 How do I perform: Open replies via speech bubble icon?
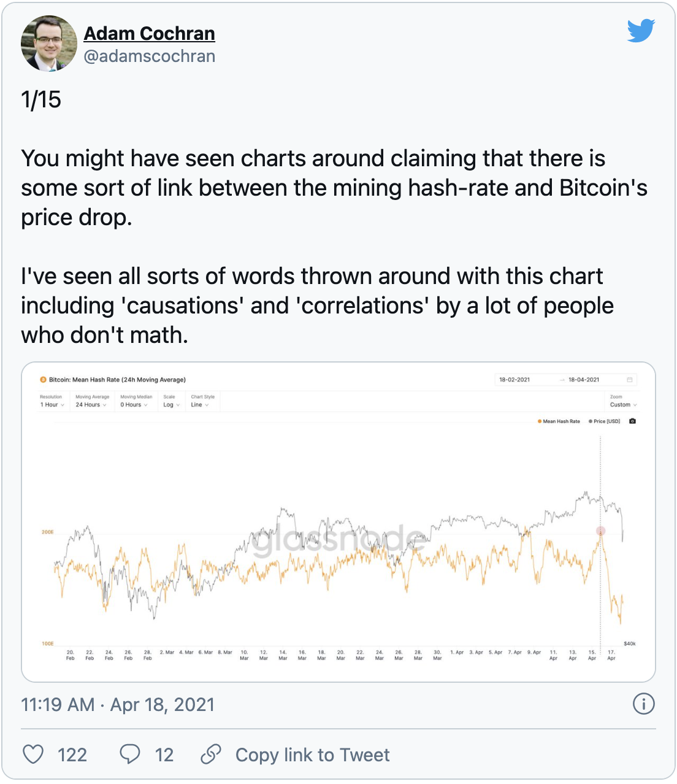(x=130, y=754)
